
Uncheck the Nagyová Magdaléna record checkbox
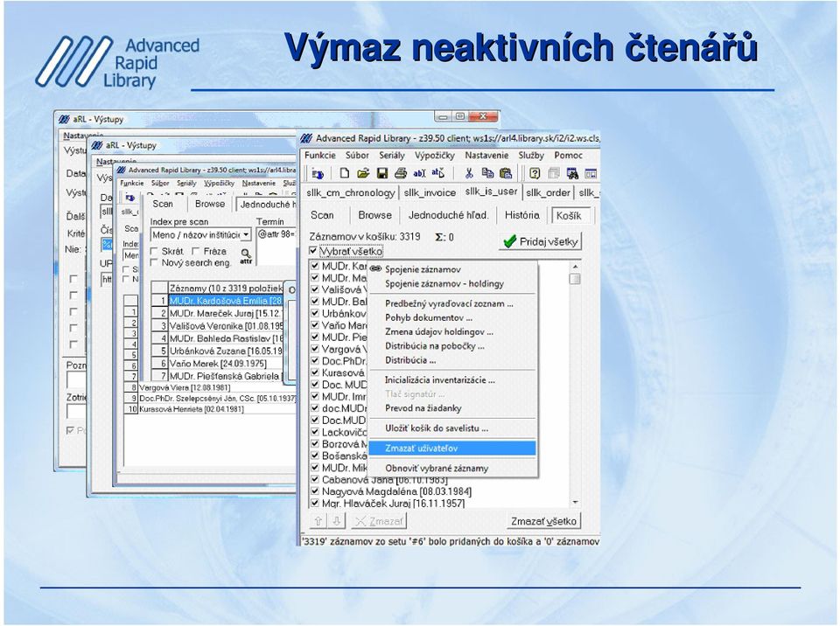tap(315, 491)
